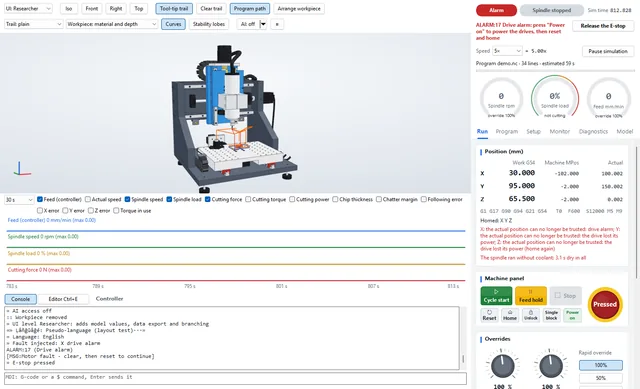Enable the Y error checkbox
This screenshot has height=389, width=640.
[x=65, y=211]
